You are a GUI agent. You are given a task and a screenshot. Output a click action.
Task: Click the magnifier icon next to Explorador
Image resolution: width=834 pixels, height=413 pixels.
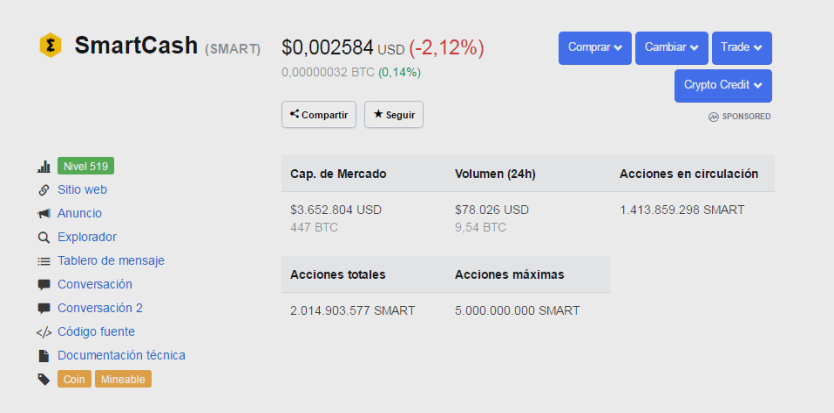(44, 237)
